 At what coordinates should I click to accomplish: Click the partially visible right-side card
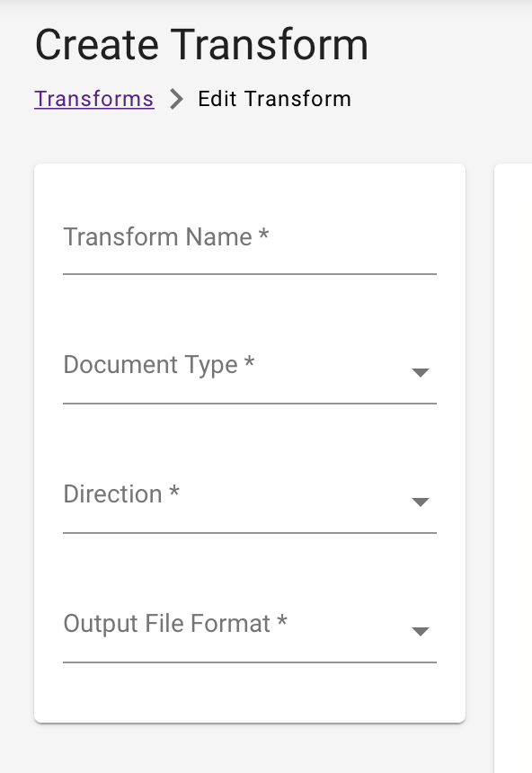pos(517,440)
